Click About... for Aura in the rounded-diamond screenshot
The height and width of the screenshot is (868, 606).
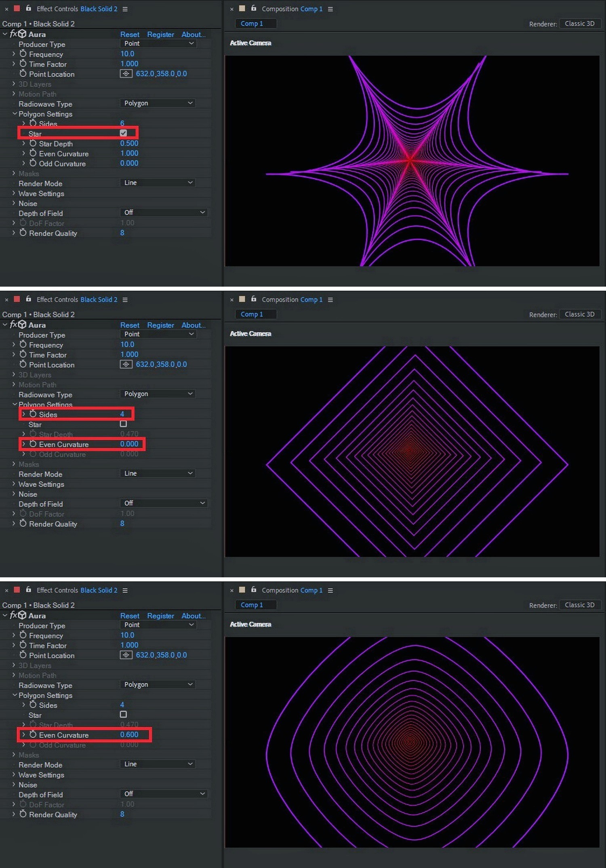pyautogui.click(x=193, y=616)
